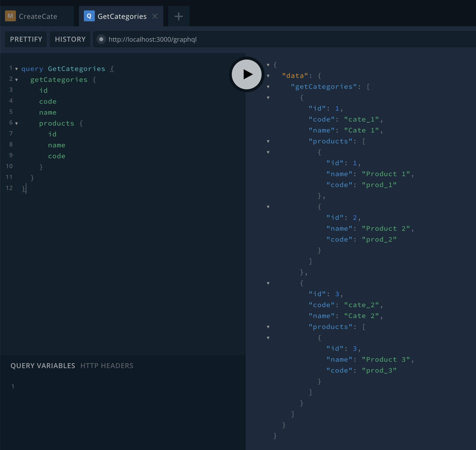Viewport: 476px width, 450px height.
Task: Run the query with the play button
Action: 246,74
